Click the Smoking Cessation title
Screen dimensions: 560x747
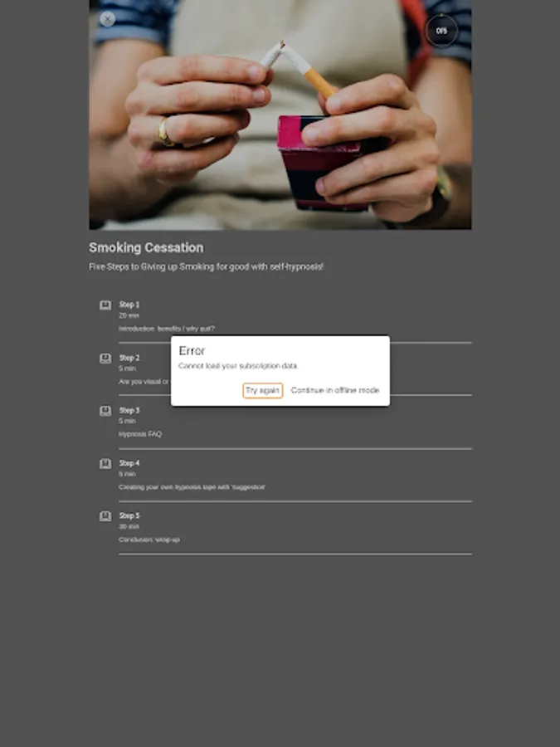[x=146, y=247]
